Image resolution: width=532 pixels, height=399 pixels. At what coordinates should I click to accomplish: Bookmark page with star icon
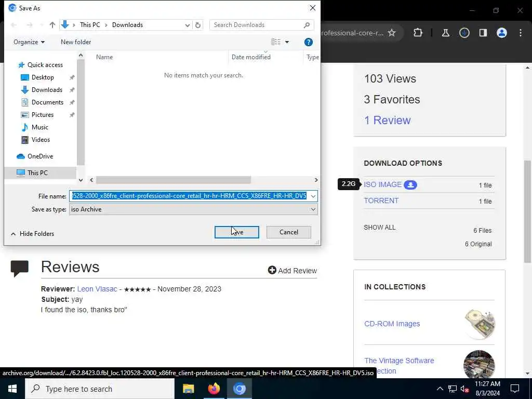tap(392, 33)
